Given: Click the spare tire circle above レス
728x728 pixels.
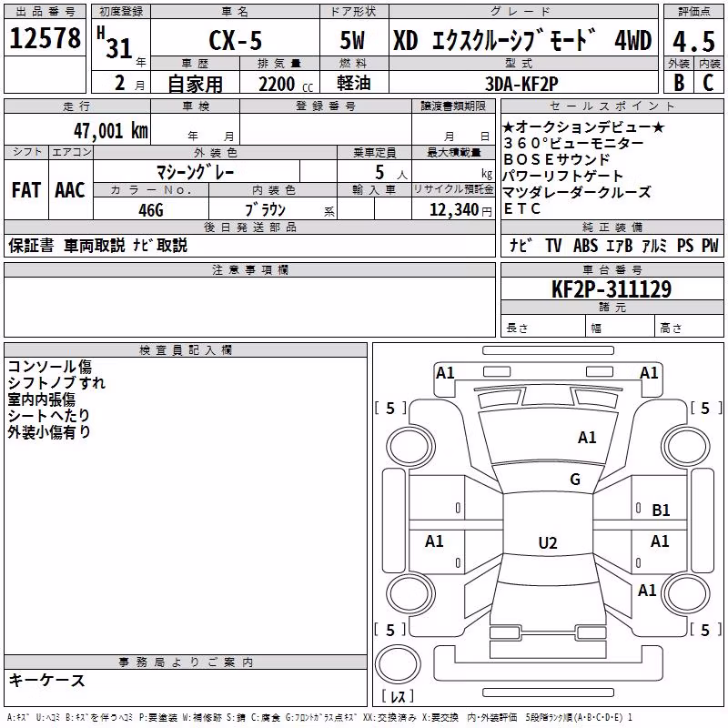Looking at the screenshot, I should 398,663.
